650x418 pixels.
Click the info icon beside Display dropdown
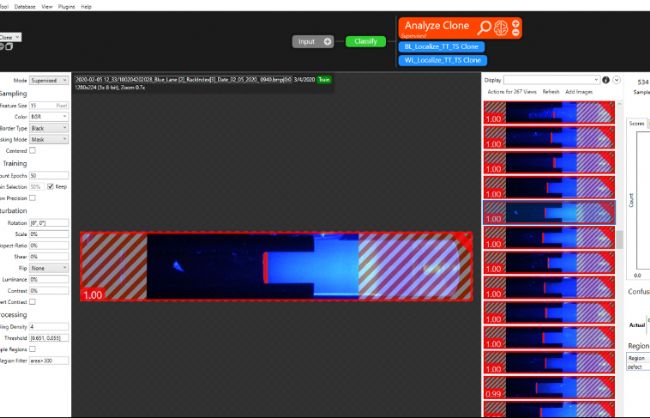coord(606,79)
